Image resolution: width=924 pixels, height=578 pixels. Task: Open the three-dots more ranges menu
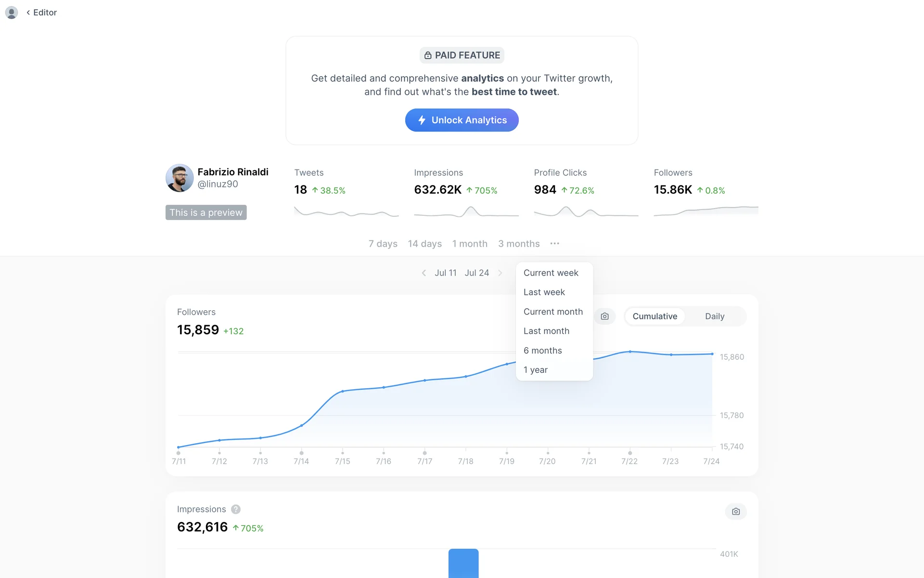[x=554, y=244]
